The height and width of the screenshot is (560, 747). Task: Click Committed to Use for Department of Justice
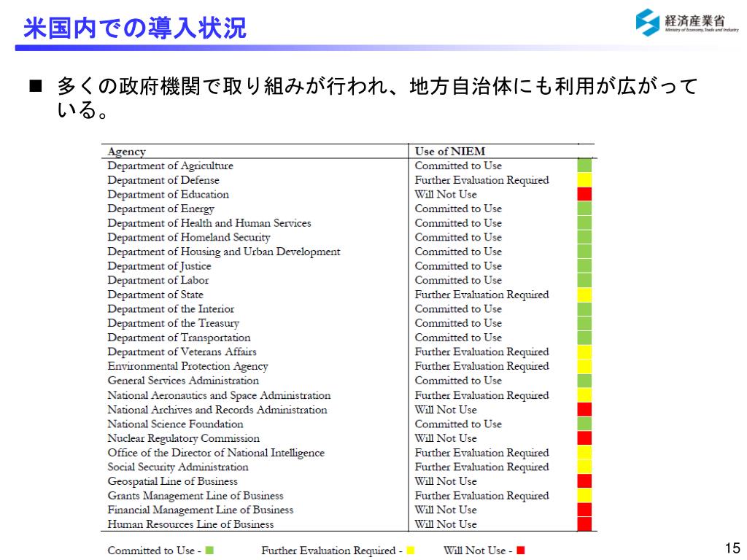point(458,266)
